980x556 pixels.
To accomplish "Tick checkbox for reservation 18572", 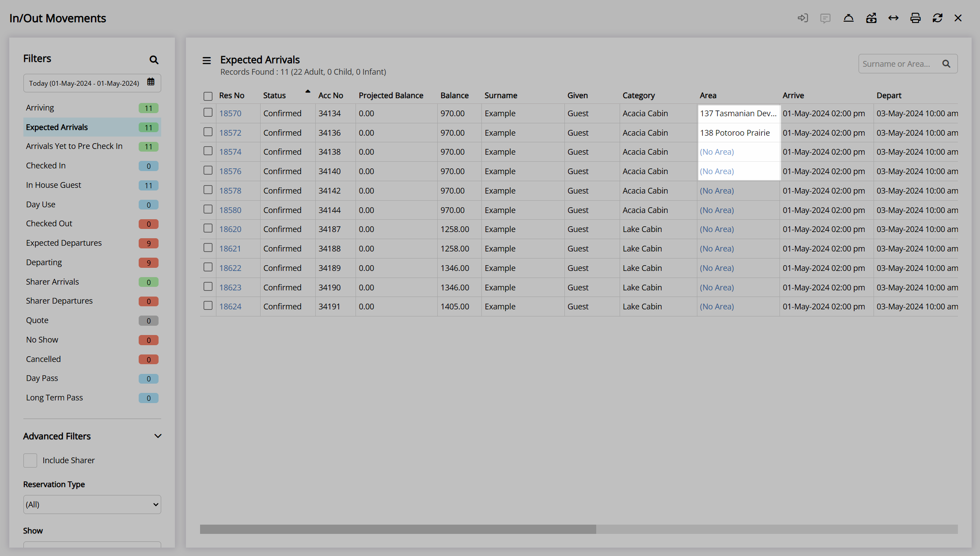I will pos(208,132).
